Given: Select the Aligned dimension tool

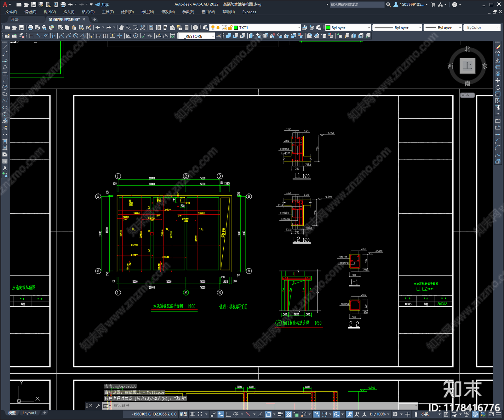Looking at the screenshot, I should pos(38,36).
